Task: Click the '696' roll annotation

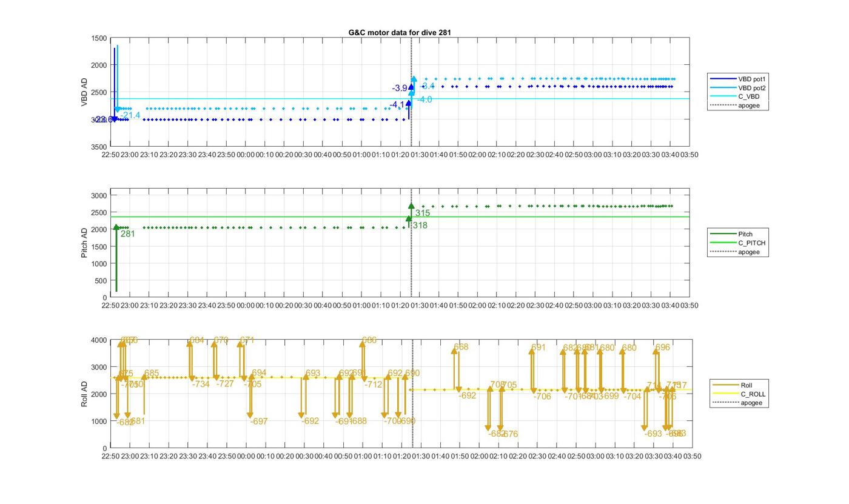Action: 663,348
